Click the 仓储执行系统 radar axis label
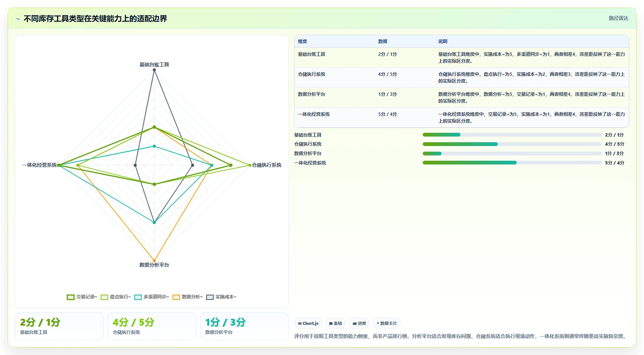Screen dimensions: 644x355 click(267, 165)
